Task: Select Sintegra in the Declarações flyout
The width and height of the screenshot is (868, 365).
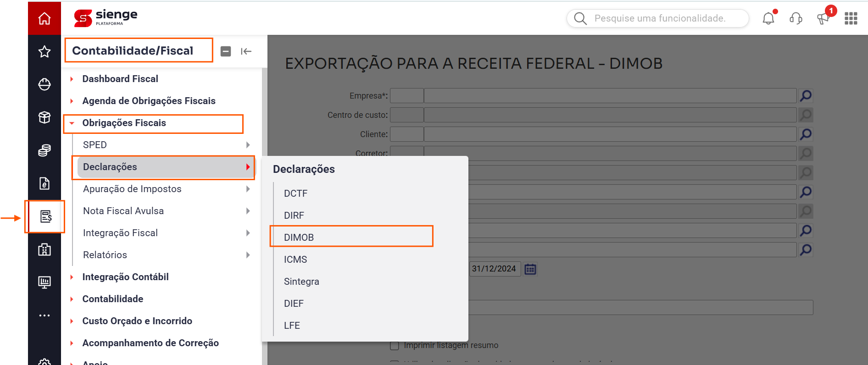Action: pos(301,282)
